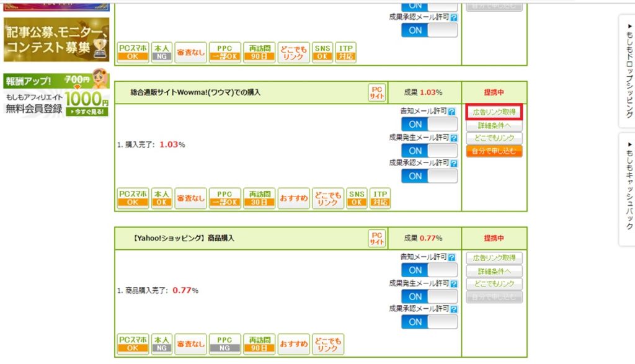Click どこでもリンク badge at bottom of Wowma offer
This screenshot has width=635, height=364.
[x=328, y=198]
